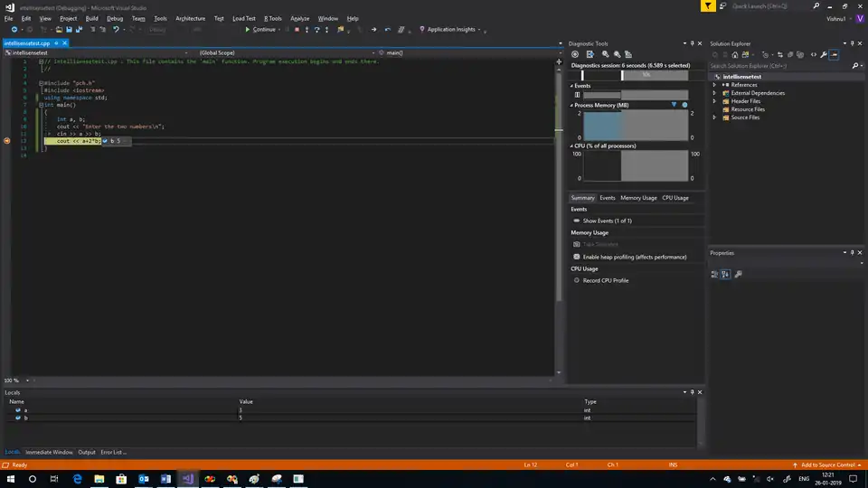Open Visual Studio from the Windows taskbar
Image resolution: width=868 pixels, height=488 pixels.
[187, 478]
